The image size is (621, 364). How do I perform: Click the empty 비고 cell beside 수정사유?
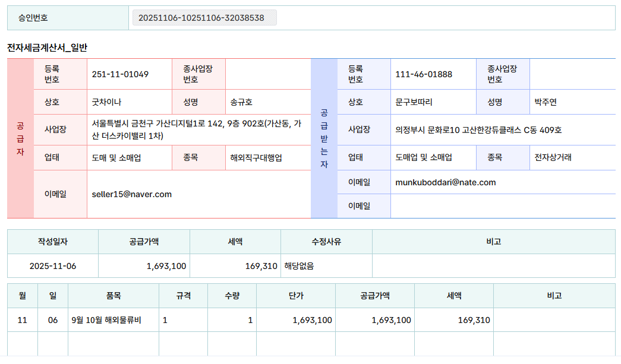(x=493, y=266)
